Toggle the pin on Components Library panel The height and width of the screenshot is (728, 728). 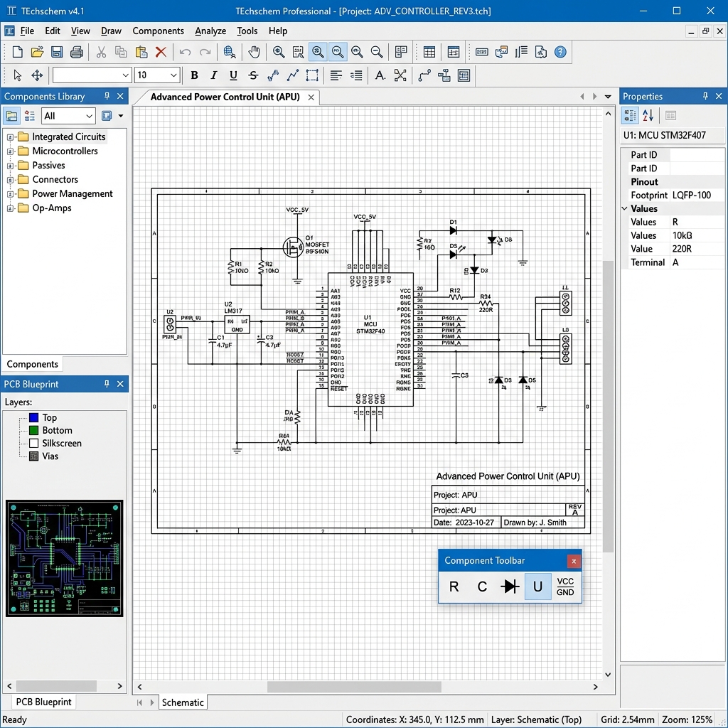(107, 96)
